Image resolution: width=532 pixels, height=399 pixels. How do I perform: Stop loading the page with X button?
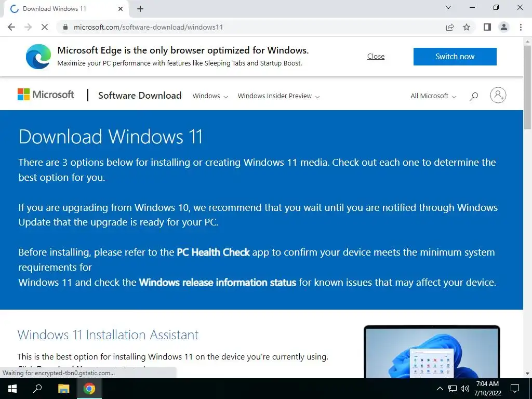pyautogui.click(x=45, y=27)
